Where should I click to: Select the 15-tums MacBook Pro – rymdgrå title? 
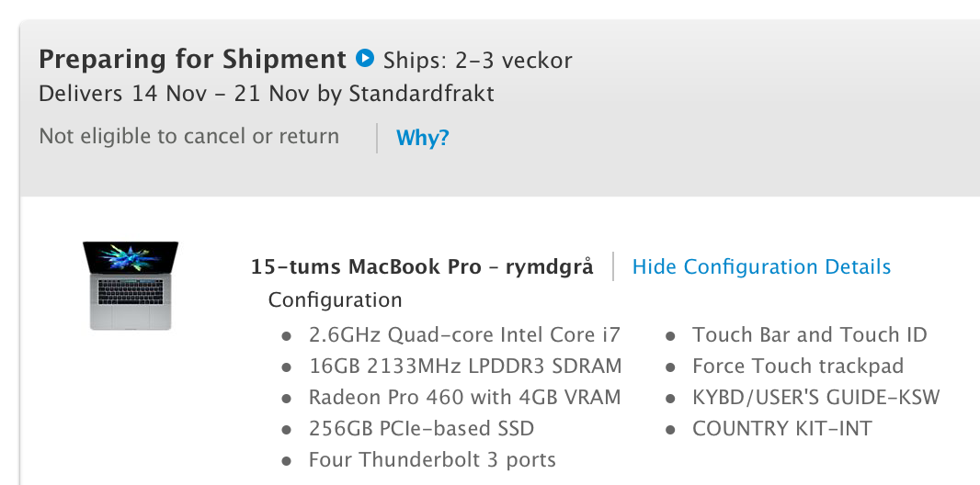click(422, 266)
